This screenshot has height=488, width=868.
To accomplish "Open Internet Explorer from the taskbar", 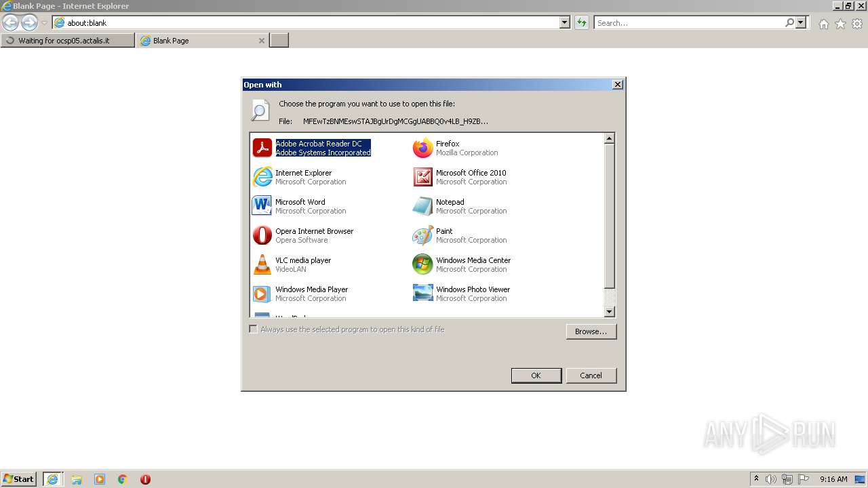I will pos(52,479).
